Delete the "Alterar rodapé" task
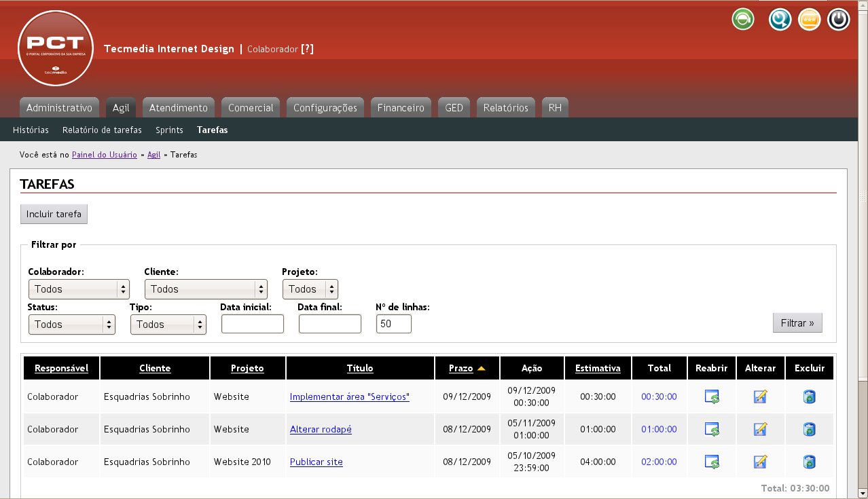868x499 pixels. pyautogui.click(x=809, y=429)
